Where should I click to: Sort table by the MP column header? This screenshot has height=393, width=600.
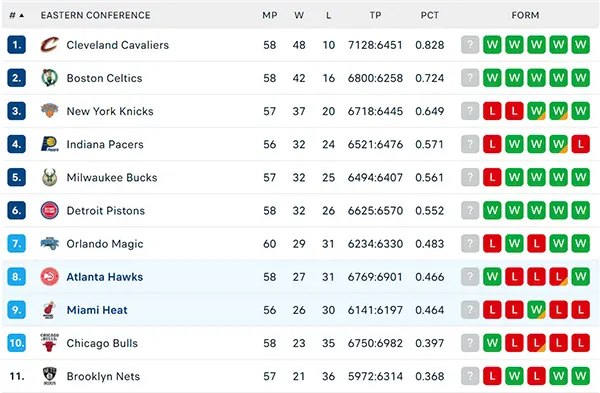(x=270, y=15)
